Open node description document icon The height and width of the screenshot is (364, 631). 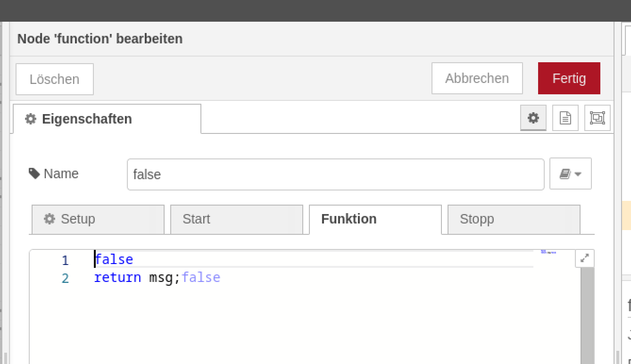pos(565,118)
